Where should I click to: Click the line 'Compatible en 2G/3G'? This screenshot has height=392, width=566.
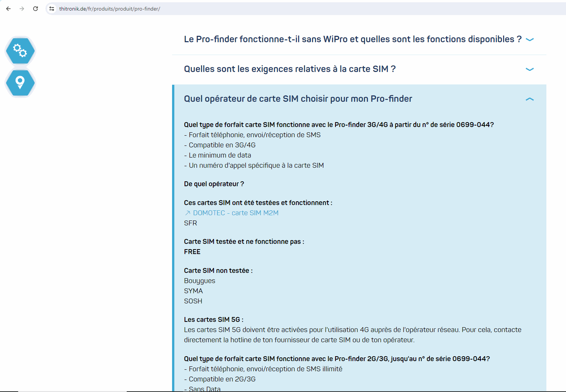tap(220, 379)
